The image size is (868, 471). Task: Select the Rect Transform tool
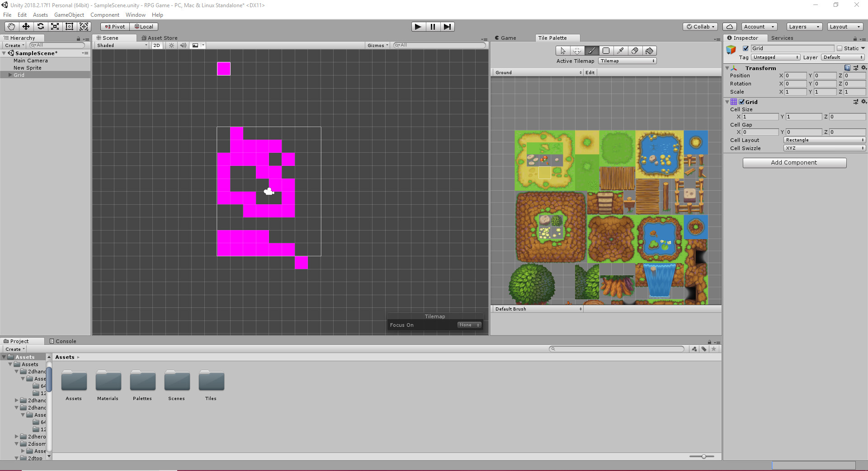click(69, 27)
